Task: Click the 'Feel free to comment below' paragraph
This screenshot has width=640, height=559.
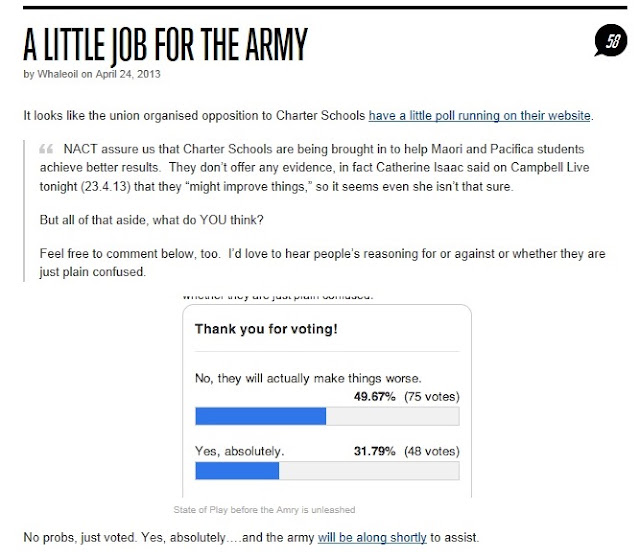Action: click(x=322, y=262)
